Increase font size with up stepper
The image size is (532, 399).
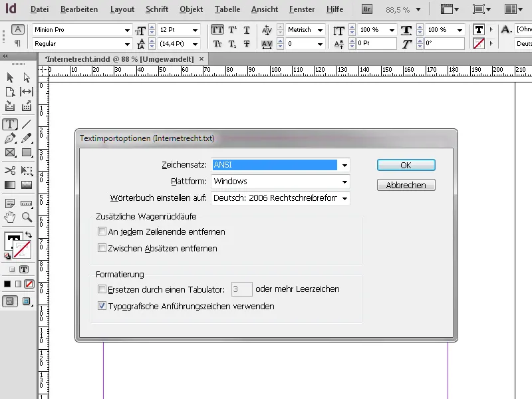pos(152,27)
